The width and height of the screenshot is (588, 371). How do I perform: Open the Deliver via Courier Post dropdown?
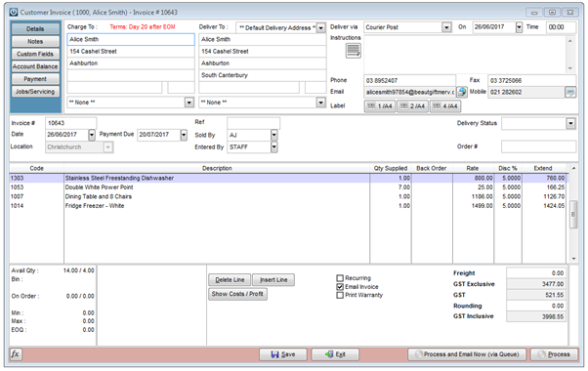point(446,27)
